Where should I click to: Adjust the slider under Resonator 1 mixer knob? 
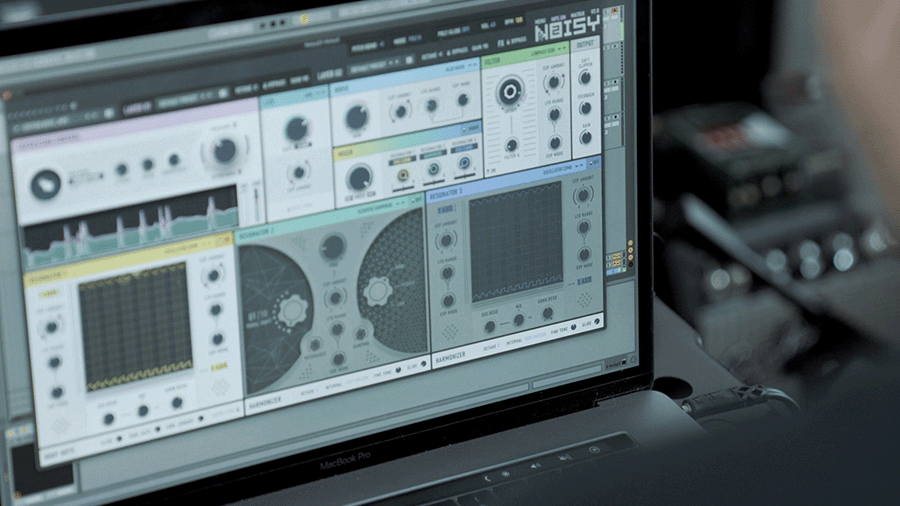coord(403,188)
